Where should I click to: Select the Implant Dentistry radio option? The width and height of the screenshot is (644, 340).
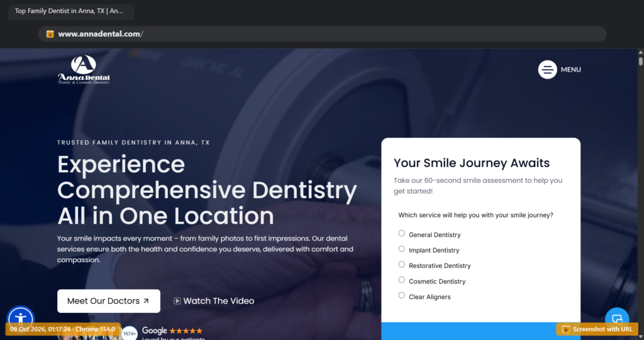click(402, 249)
